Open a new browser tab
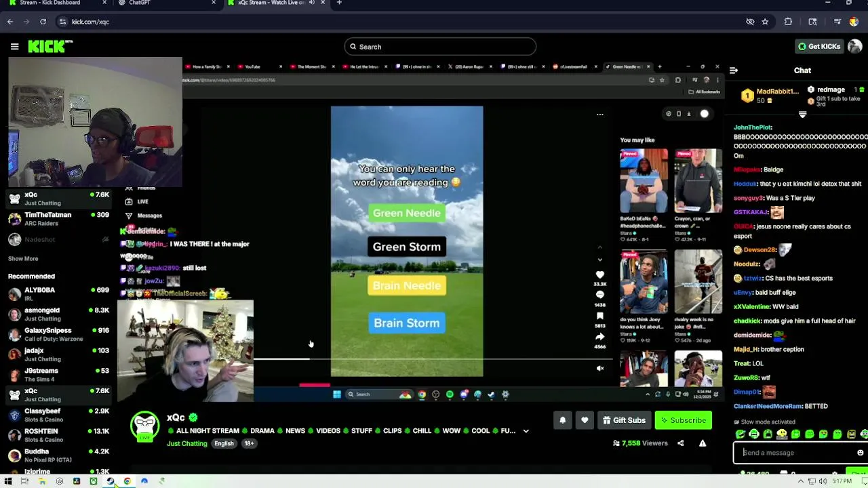Image resolution: width=868 pixels, height=488 pixels. point(339,3)
